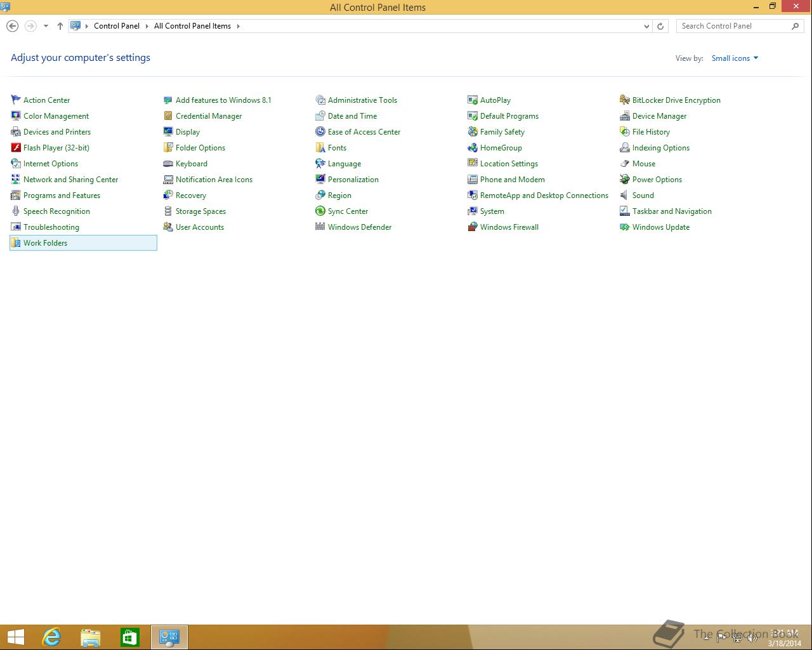
Task: Open the File History link
Action: pos(651,132)
